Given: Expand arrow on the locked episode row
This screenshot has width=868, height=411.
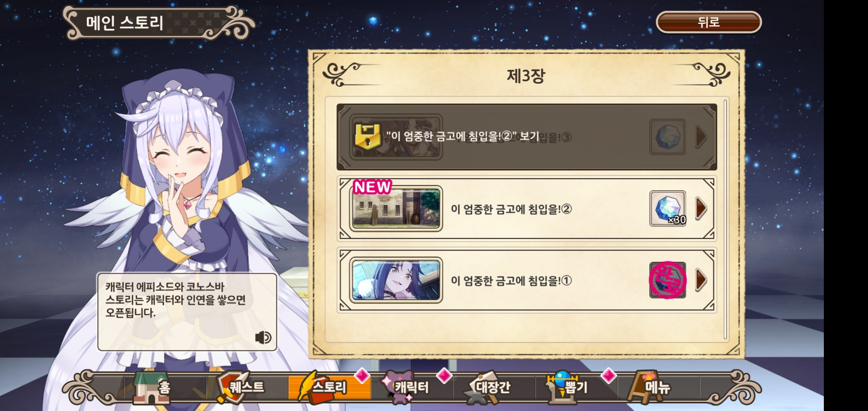Looking at the screenshot, I should coord(701,137).
